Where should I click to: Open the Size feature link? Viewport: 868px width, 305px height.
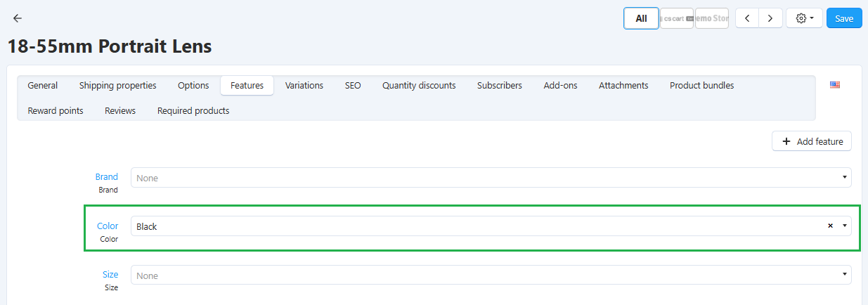click(x=111, y=275)
